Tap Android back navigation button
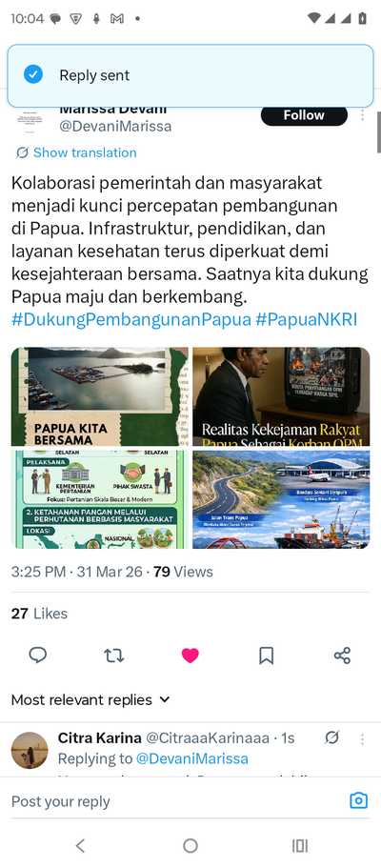This screenshot has width=381, height=868. (x=80, y=845)
